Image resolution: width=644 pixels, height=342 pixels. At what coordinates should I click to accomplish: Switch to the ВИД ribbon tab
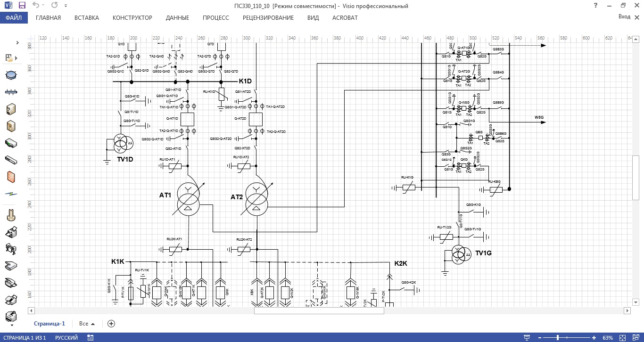click(313, 18)
